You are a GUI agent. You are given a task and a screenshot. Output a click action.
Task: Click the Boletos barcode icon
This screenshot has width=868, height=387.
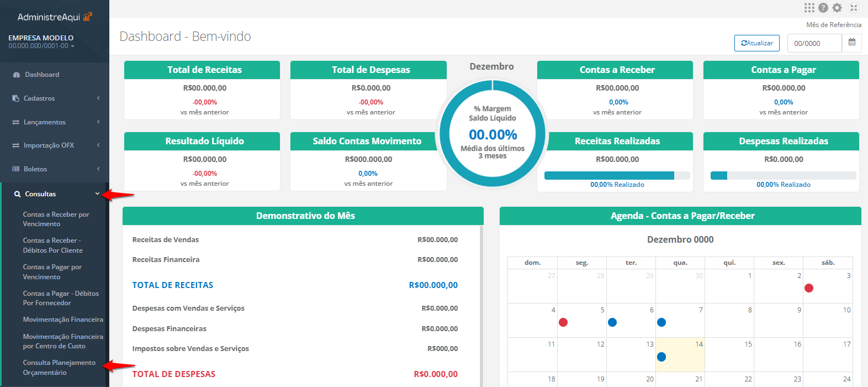tap(16, 169)
